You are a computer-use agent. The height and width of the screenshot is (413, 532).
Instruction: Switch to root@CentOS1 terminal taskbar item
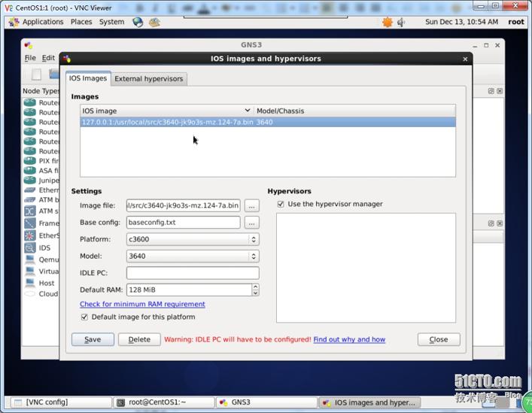164,402
